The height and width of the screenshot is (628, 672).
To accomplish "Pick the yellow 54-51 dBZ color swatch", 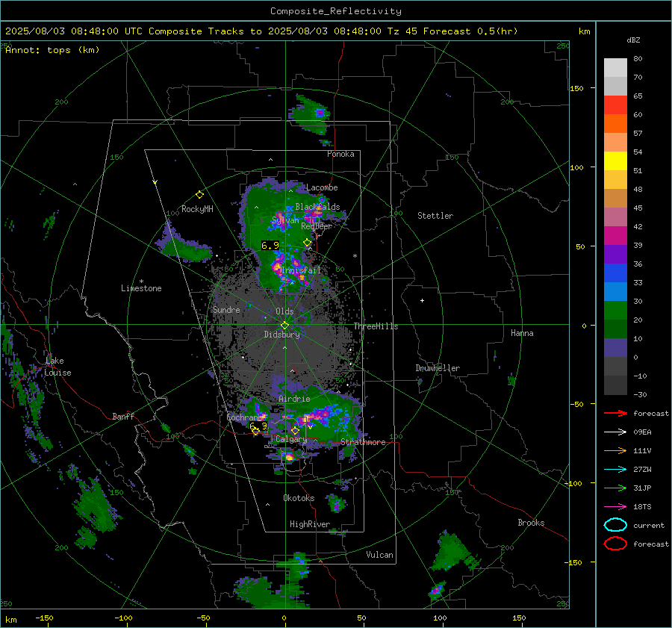I will coord(615,161).
